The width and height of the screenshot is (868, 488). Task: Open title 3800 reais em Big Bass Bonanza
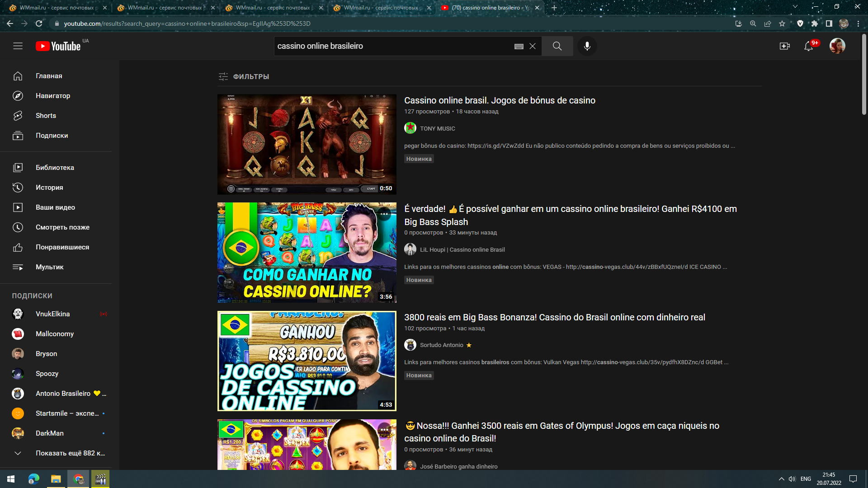point(555,317)
